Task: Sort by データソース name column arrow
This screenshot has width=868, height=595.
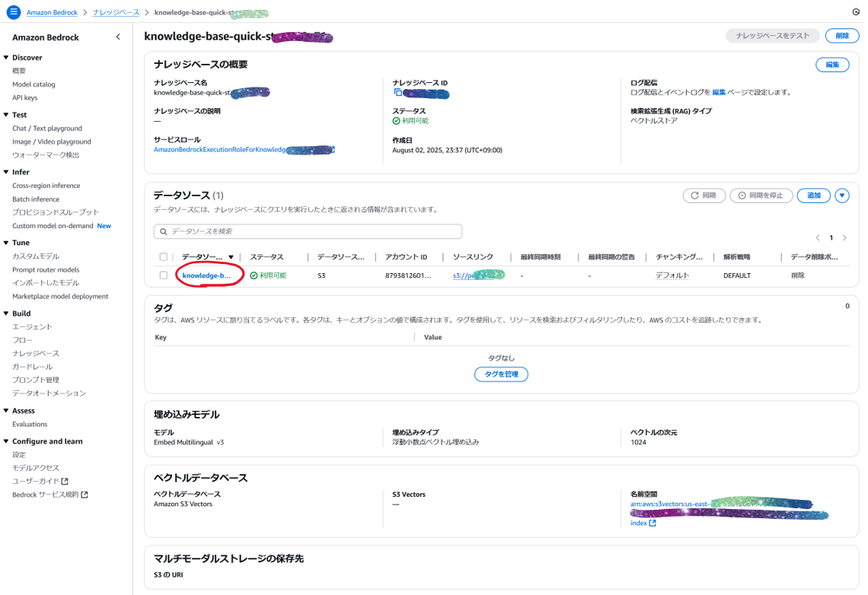Action: 231,257
